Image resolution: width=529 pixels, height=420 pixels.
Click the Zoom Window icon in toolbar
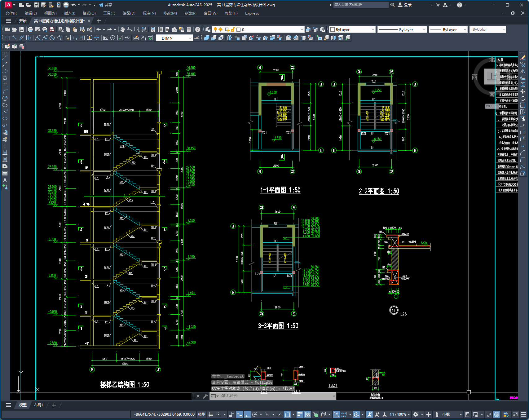(137, 29)
